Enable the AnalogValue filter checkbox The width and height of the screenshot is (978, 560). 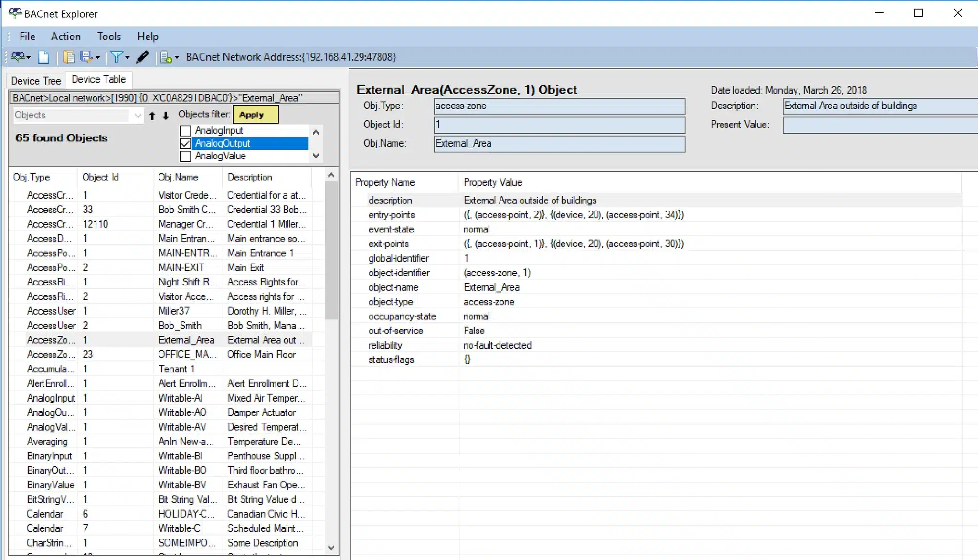point(185,156)
